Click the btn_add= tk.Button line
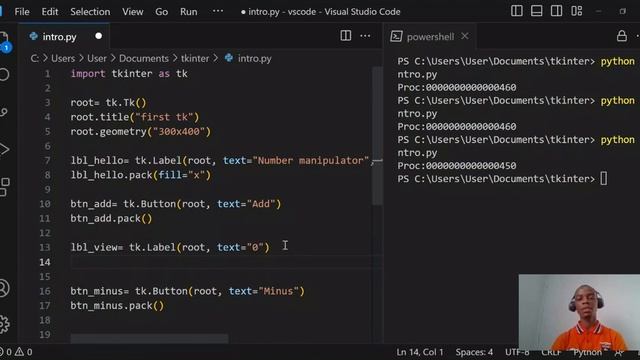 (176, 204)
